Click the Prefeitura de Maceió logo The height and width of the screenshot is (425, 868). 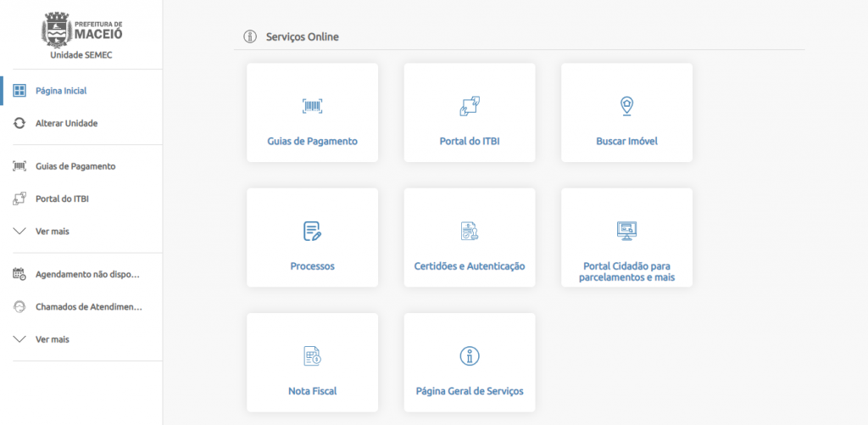click(82, 30)
